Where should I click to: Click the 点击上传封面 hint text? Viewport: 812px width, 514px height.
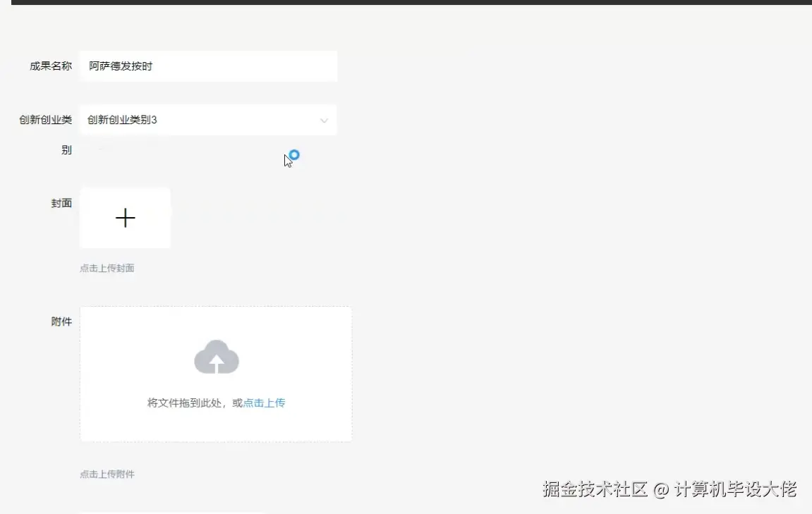[107, 268]
